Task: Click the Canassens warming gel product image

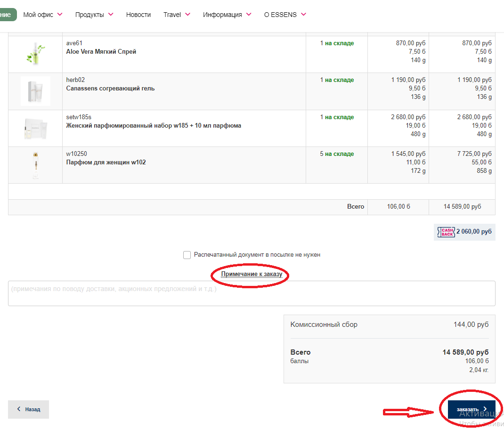Action: [35, 91]
